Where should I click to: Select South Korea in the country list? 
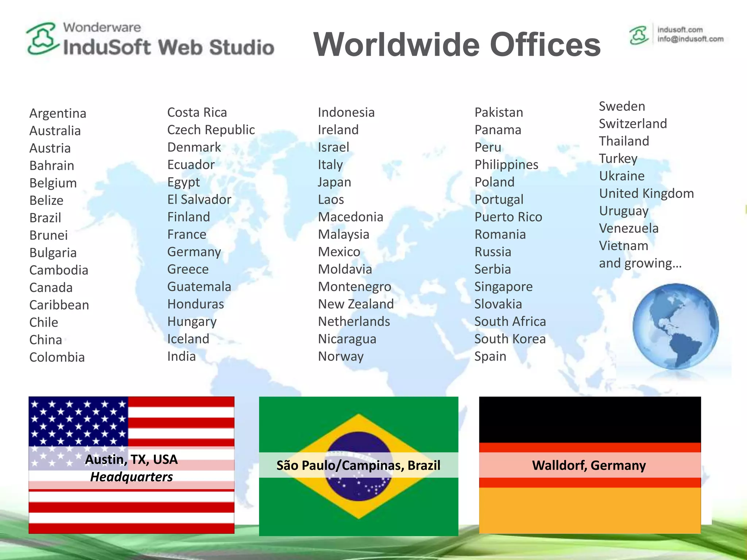[510, 339]
